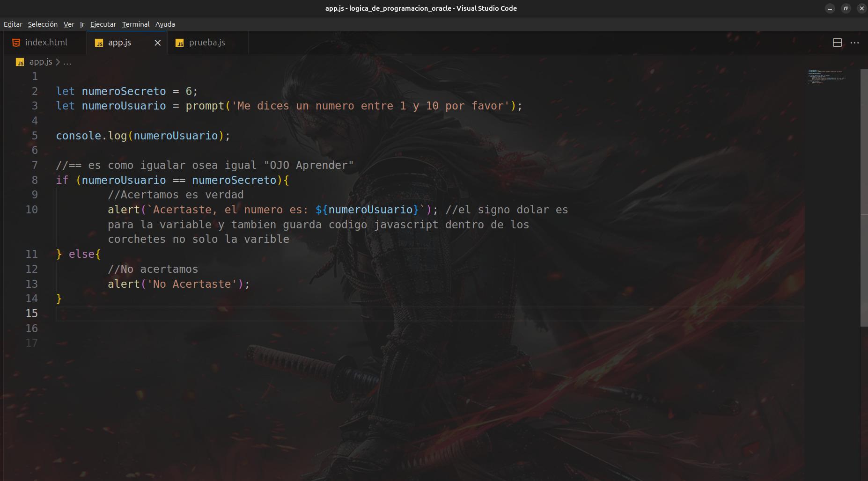Click the vertical editor scrollbar
Viewport: 868px width, 481px height.
pyautogui.click(x=864, y=197)
